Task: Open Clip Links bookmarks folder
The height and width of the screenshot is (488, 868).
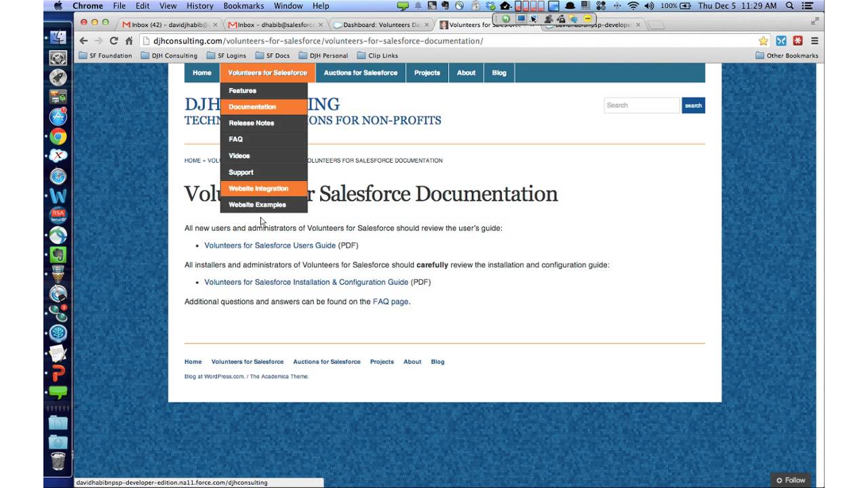Action: tap(378, 56)
